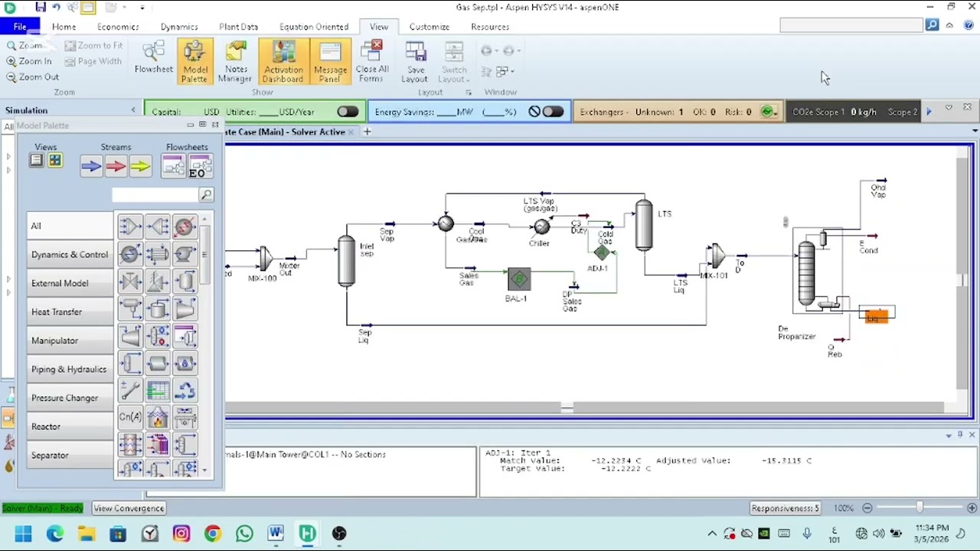Select Reactor palette category
This screenshot has height=551, width=980.
[x=70, y=427]
